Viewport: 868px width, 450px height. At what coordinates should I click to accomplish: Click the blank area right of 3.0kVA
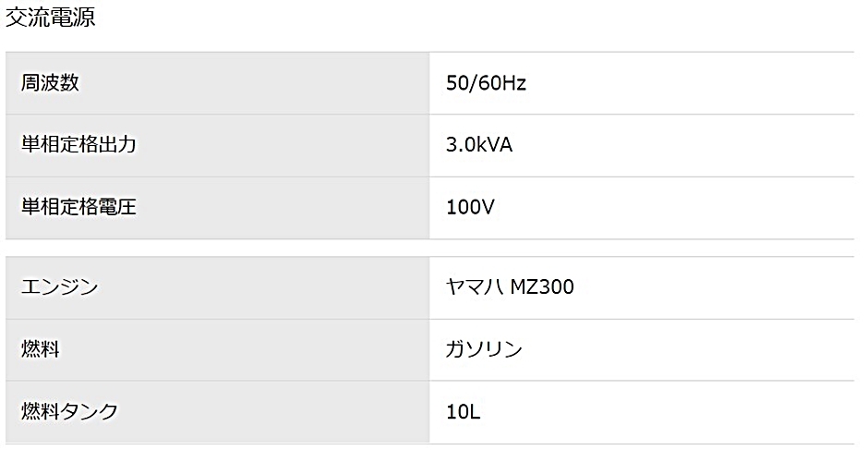tap(683, 145)
